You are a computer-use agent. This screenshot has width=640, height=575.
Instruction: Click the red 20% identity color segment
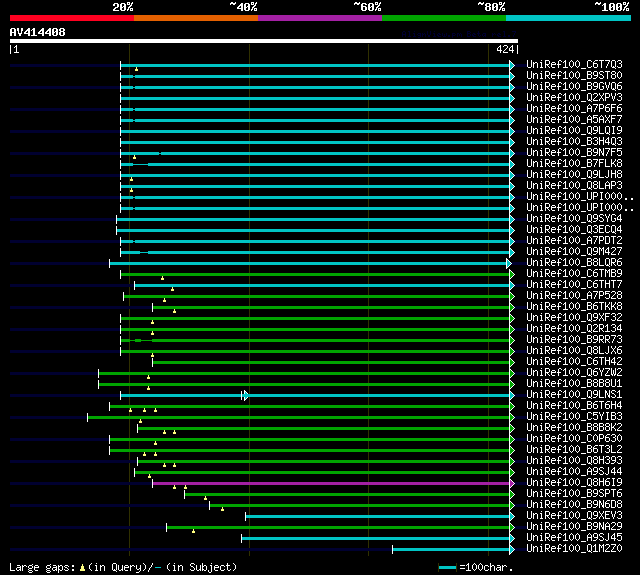[x=72, y=18]
